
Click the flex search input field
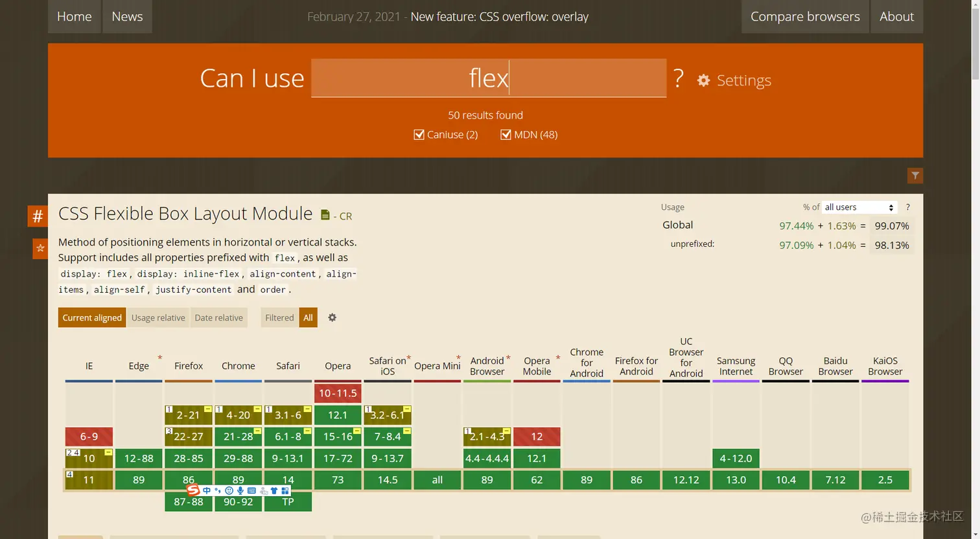tap(489, 78)
